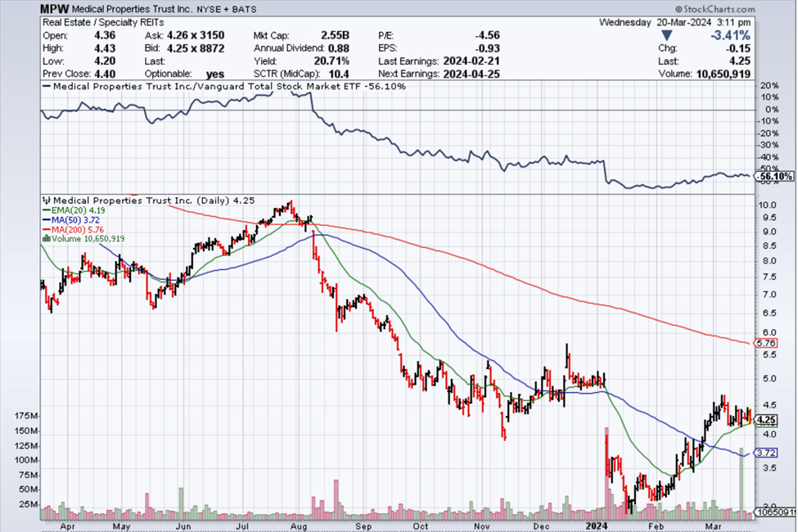Click the Yield value 20.71%
The image size is (798, 532).
(331, 61)
